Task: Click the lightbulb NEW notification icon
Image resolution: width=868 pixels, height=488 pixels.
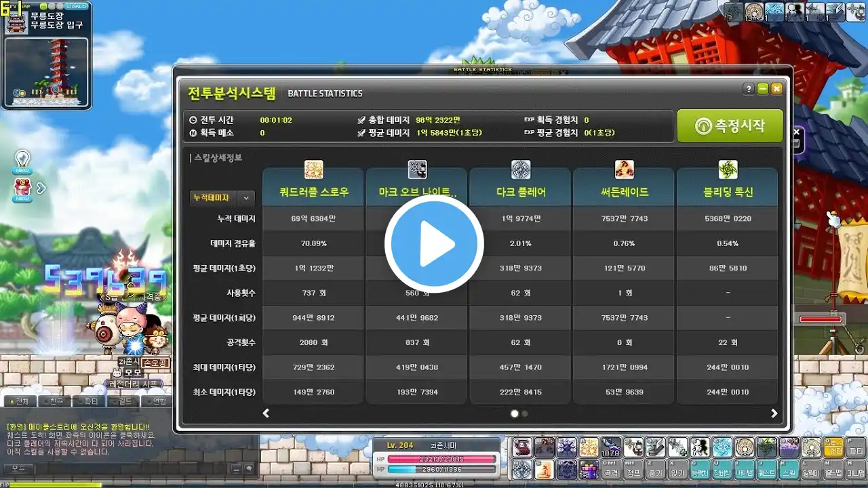Action: click(22, 162)
